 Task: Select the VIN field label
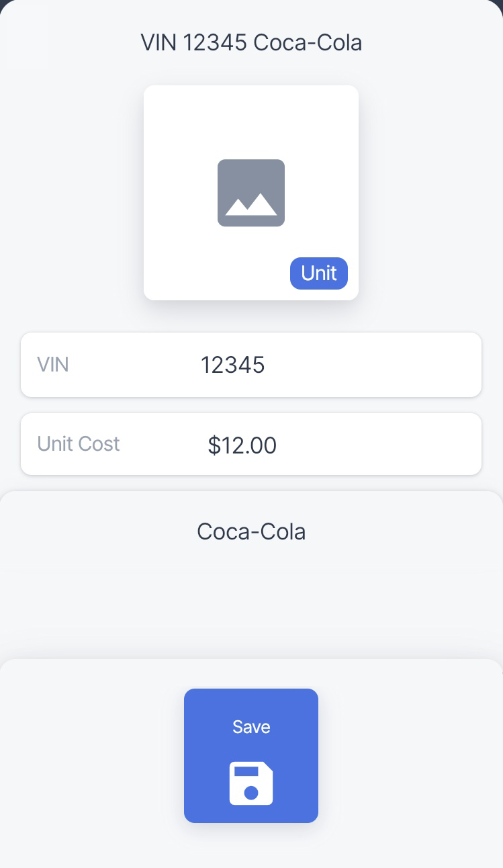(53, 365)
